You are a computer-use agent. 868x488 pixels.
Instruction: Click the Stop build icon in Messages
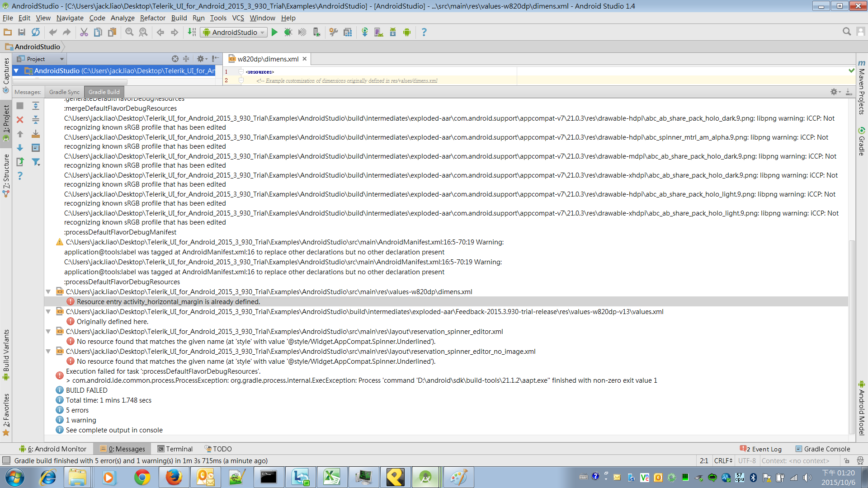[20, 106]
